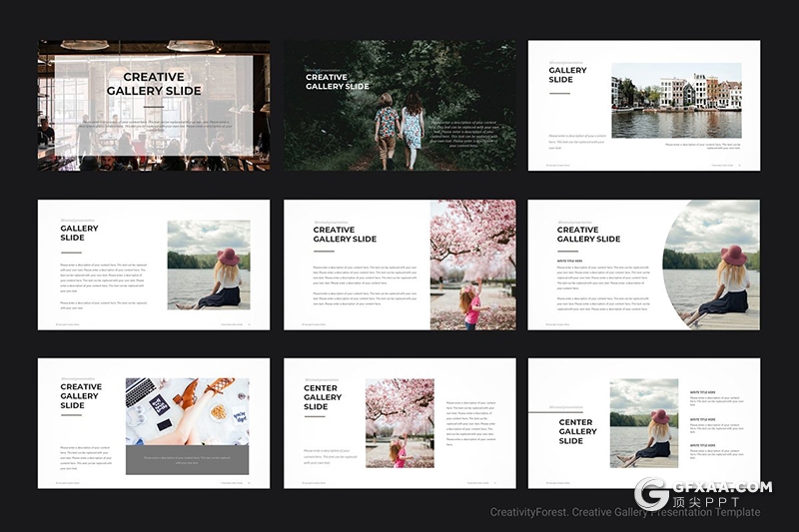
Task: Click the 'Creative Gallery Slide' title on forest slide
Action: pyautogui.click(x=337, y=82)
